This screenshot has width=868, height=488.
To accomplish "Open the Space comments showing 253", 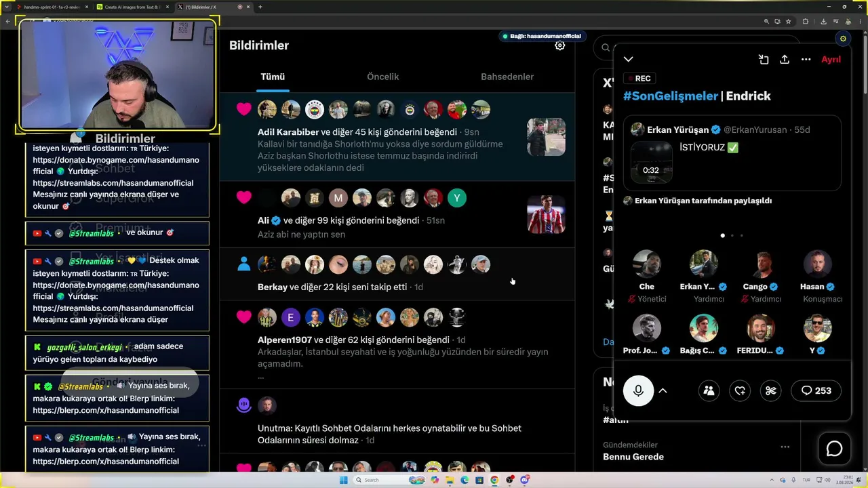I will [x=816, y=390].
